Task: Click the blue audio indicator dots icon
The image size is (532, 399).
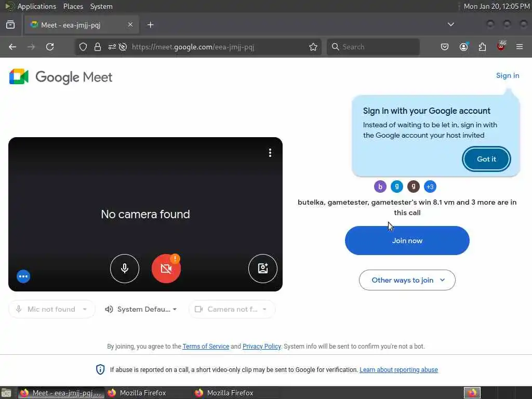Action: tap(23, 276)
